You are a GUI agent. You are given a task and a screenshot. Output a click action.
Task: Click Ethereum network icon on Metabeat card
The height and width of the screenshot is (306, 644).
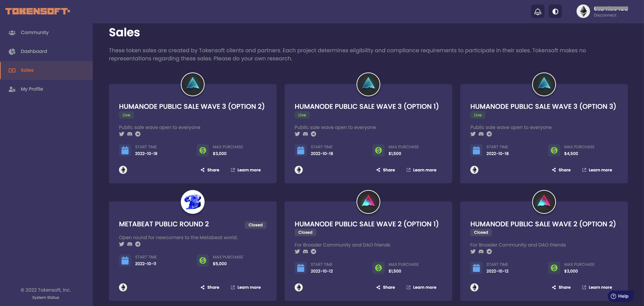(x=123, y=287)
